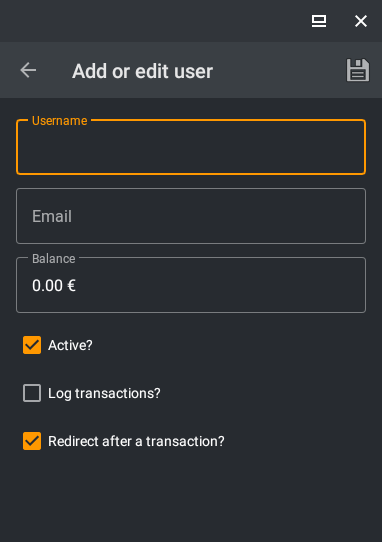Click the "Active?" label text
382x542 pixels.
click(70, 345)
